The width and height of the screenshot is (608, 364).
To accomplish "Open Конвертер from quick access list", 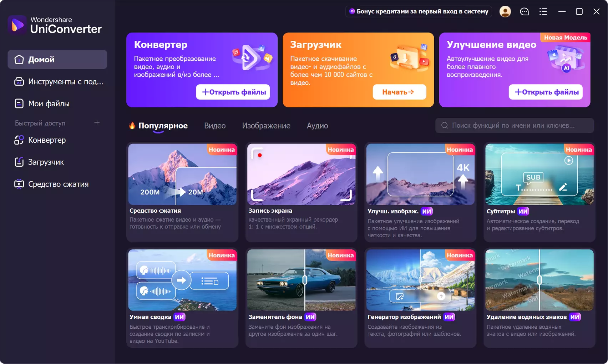I will [57, 140].
